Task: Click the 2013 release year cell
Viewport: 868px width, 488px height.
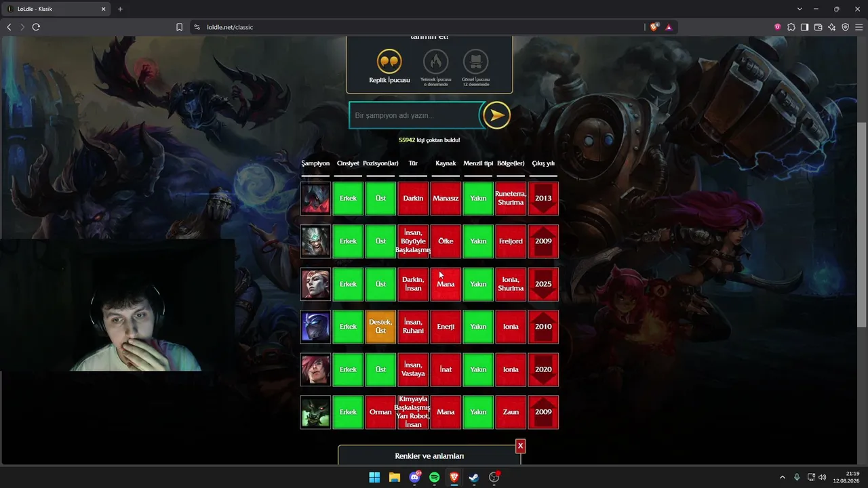Action: click(x=543, y=199)
